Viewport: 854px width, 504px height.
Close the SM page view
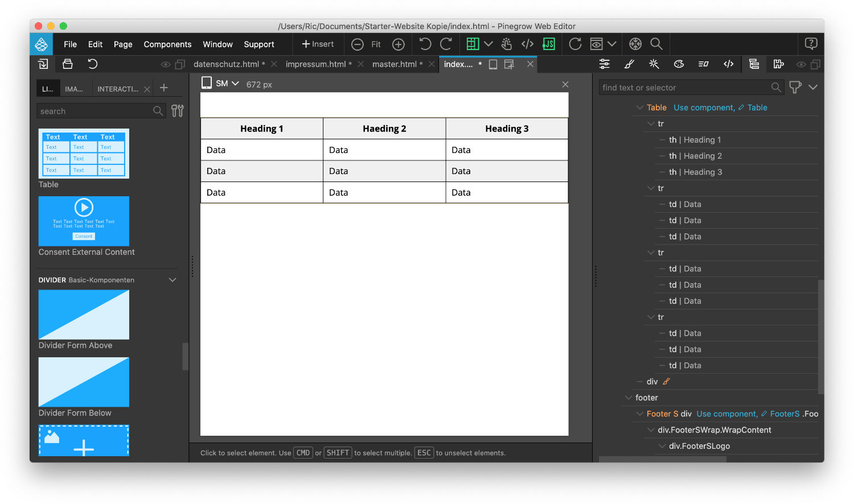coord(565,84)
